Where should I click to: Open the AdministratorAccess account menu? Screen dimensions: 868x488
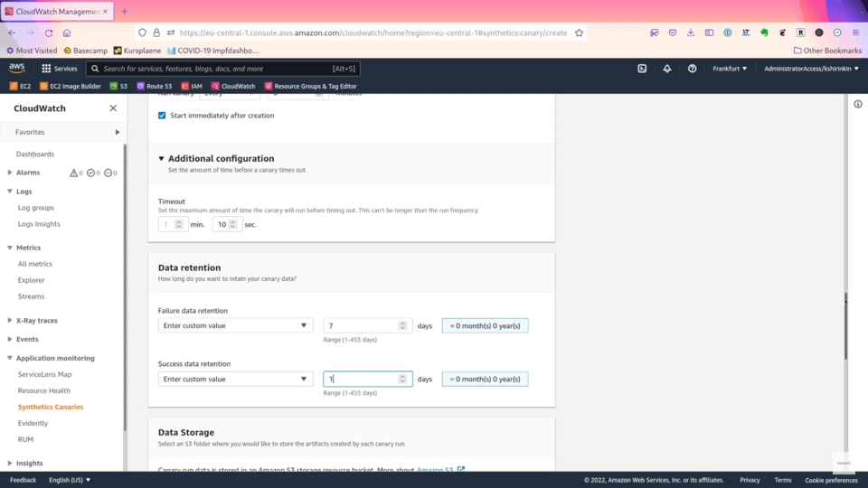(811, 69)
